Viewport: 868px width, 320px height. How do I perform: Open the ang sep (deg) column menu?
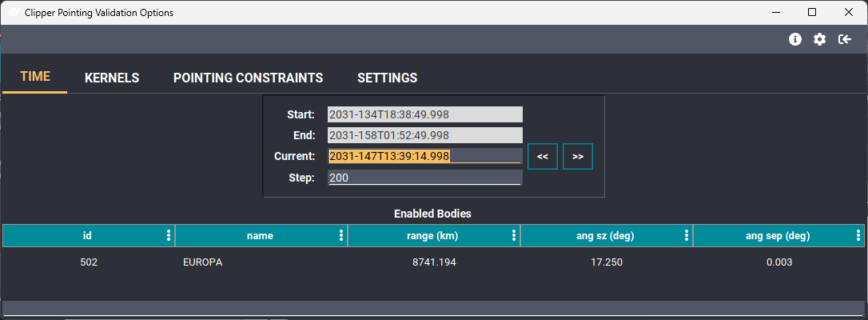(858, 236)
